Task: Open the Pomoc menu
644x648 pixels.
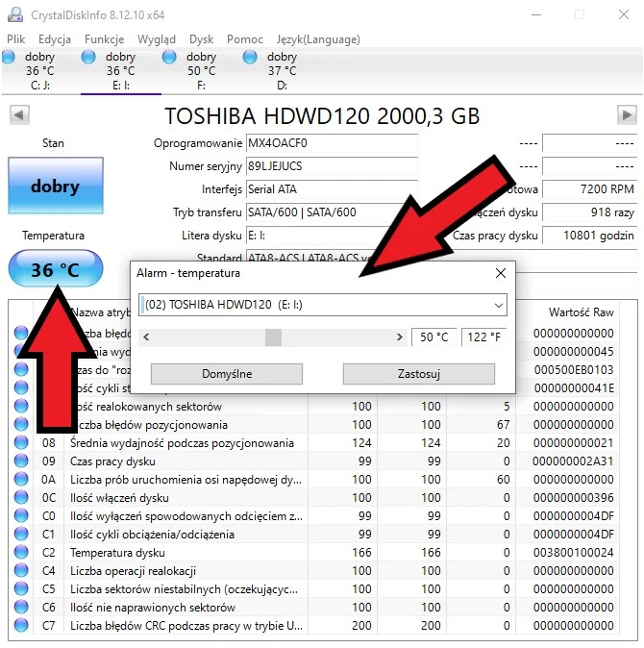Action: [x=244, y=39]
